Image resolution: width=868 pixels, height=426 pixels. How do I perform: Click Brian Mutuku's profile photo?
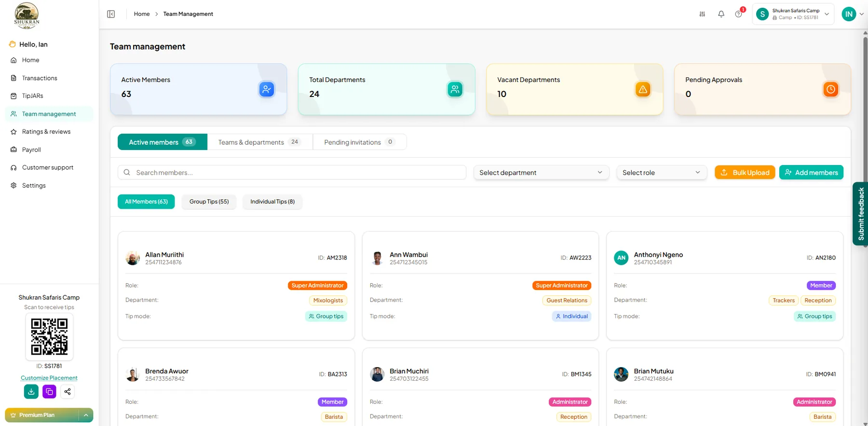click(621, 374)
